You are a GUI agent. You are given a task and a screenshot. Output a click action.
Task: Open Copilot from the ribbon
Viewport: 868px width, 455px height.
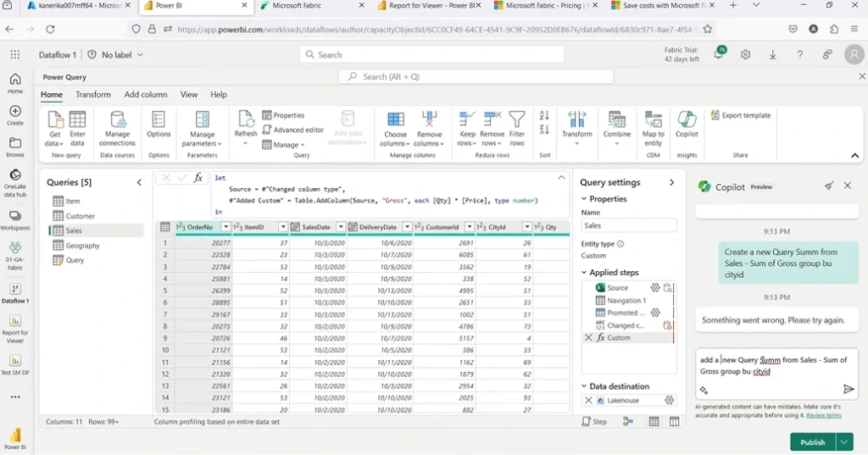(687, 125)
